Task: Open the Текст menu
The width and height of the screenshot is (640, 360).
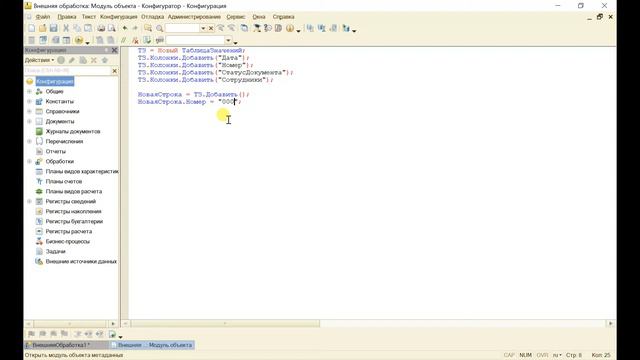Action: pos(89,17)
